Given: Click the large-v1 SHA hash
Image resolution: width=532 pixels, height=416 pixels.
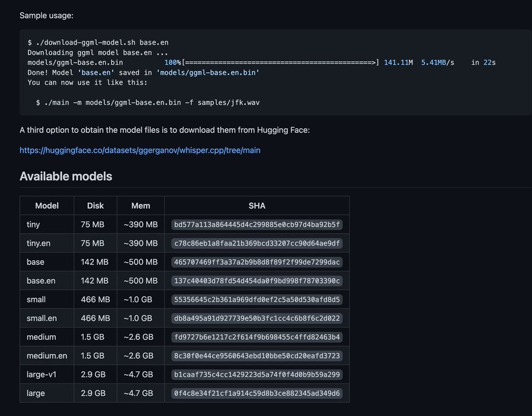Looking at the screenshot, I should click(257, 374).
